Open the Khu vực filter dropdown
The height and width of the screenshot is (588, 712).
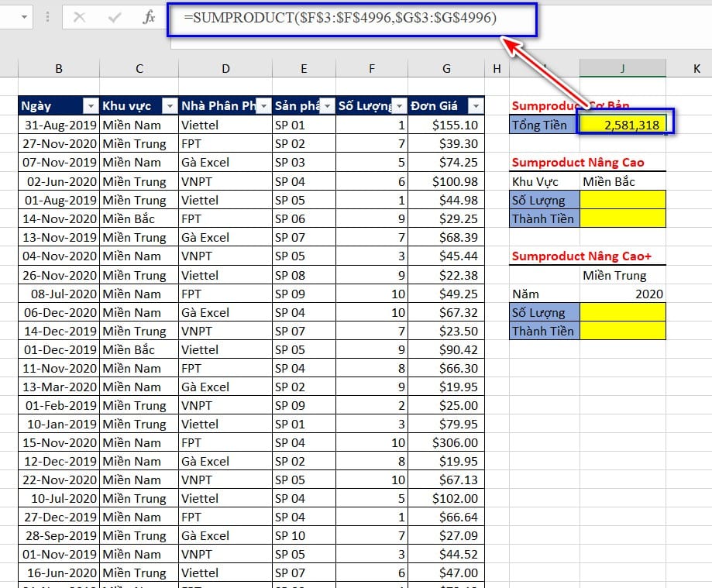(x=168, y=106)
